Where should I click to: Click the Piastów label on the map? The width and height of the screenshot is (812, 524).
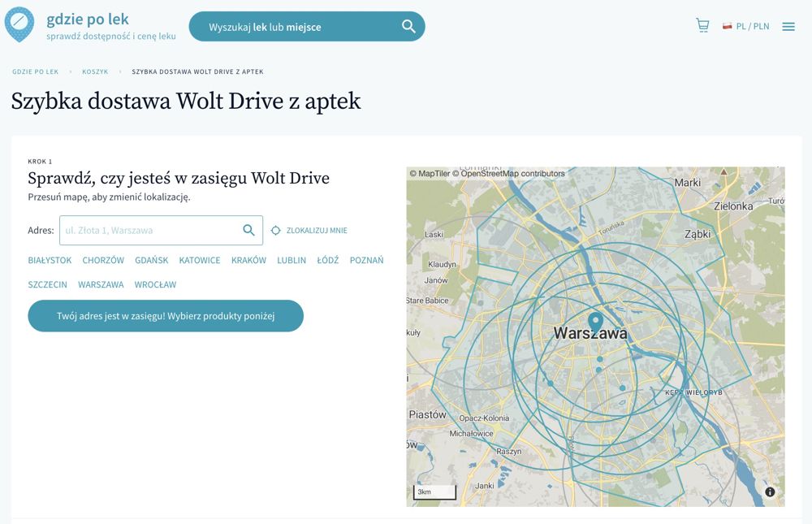(428, 414)
